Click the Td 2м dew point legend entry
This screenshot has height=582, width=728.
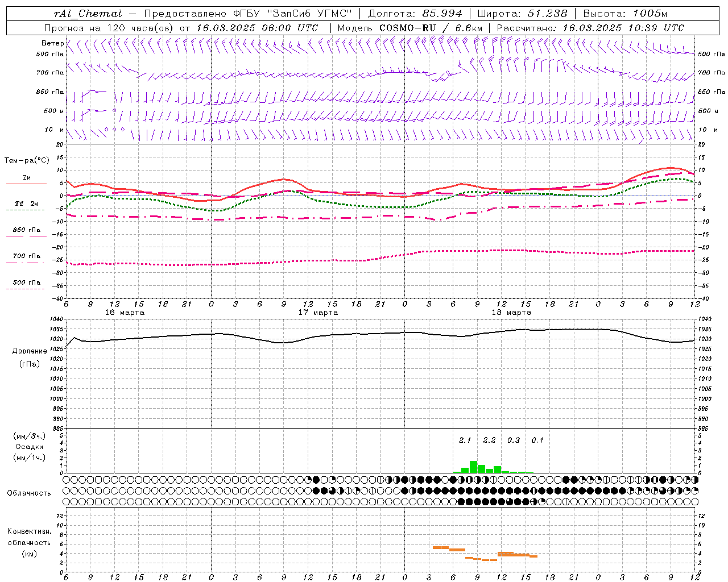pos(26,206)
